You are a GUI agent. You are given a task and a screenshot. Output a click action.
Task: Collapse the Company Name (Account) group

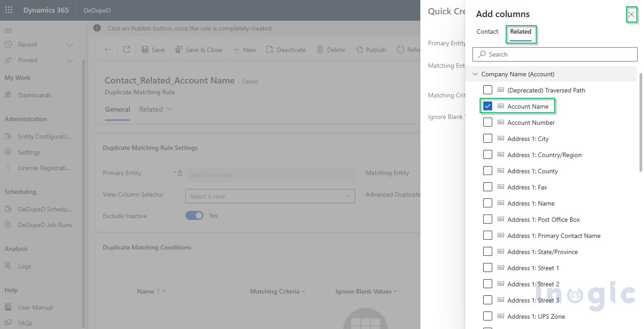475,74
